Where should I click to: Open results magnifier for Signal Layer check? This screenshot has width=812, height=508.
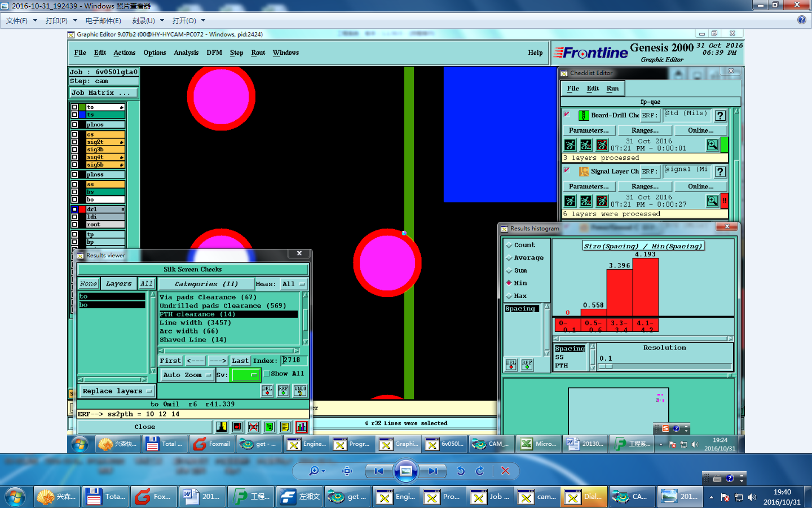pyautogui.click(x=713, y=201)
